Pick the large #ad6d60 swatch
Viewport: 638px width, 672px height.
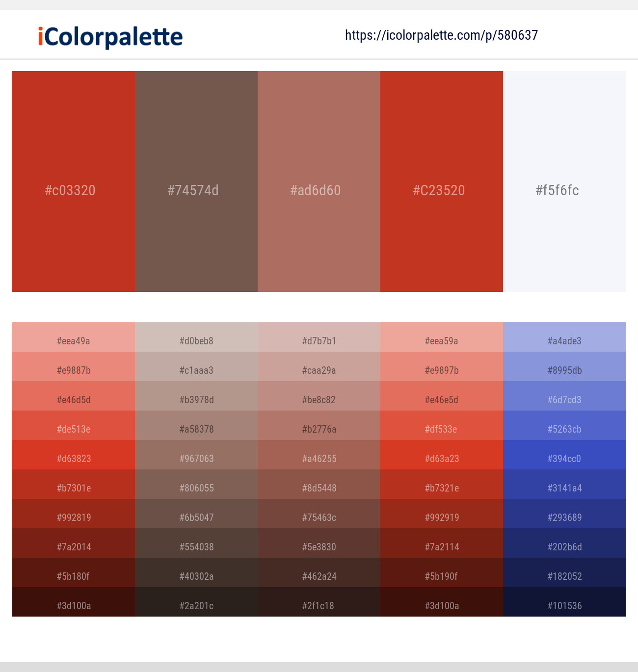click(319, 181)
